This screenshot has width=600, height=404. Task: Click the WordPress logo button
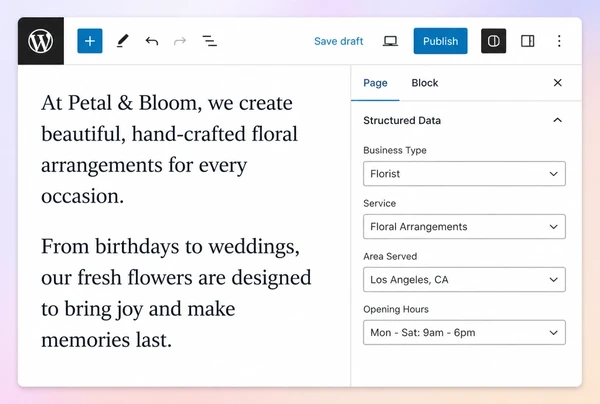click(41, 41)
